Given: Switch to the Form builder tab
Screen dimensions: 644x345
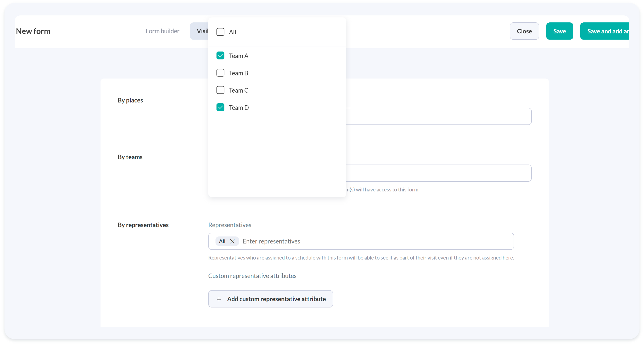Looking at the screenshot, I should point(162,31).
